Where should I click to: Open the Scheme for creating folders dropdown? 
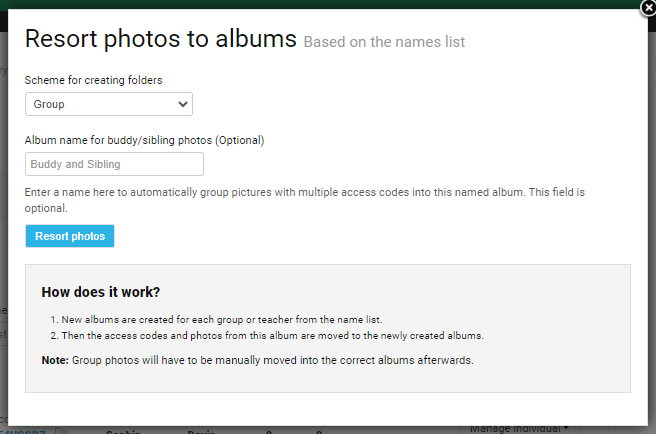click(109, 104)
